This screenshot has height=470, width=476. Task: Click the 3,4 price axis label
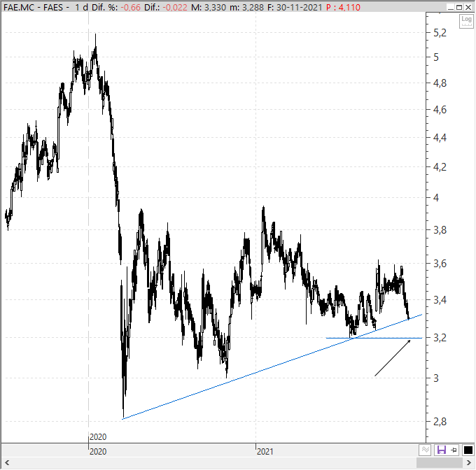pyautogui.click(x=440, y=299)
